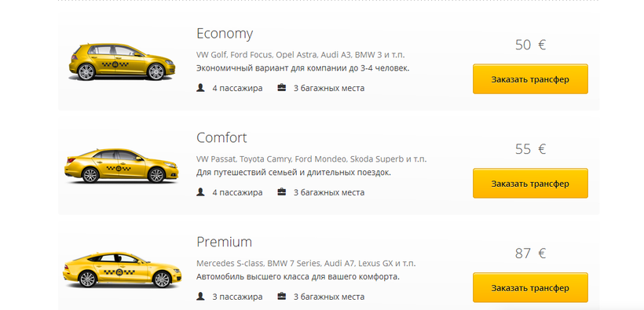The image size is (644, 310).
Task: Click the Comfort passenger icon
Action: coord(200,191)
